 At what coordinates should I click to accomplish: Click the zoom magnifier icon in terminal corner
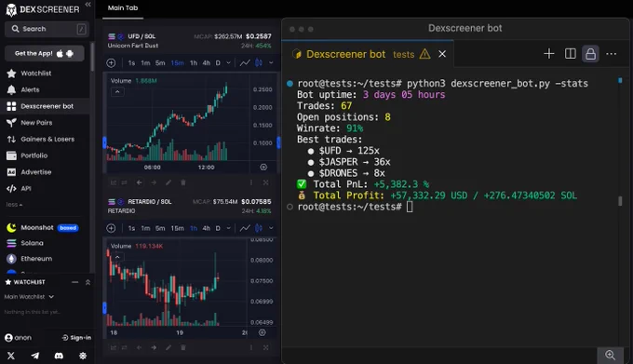610,355
